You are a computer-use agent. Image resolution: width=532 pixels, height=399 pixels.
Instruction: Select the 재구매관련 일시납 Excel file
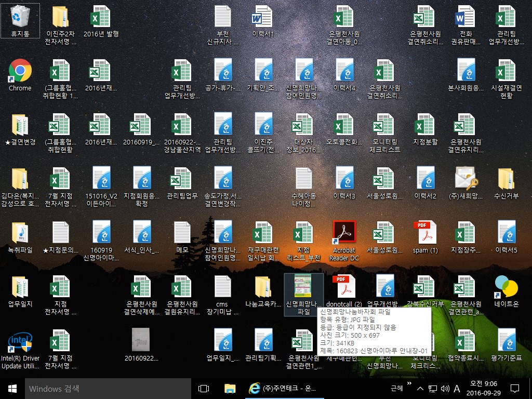[263, 241]
